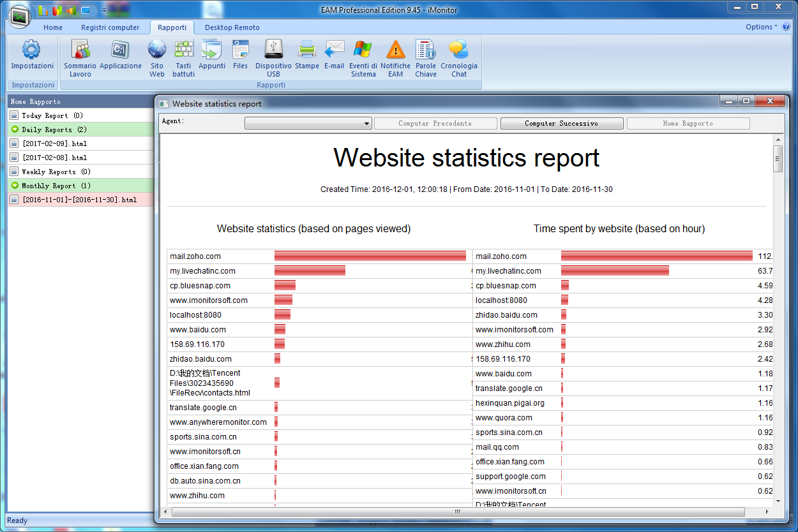
Task: Open the Options menu
Action: (x=762, y=27)
